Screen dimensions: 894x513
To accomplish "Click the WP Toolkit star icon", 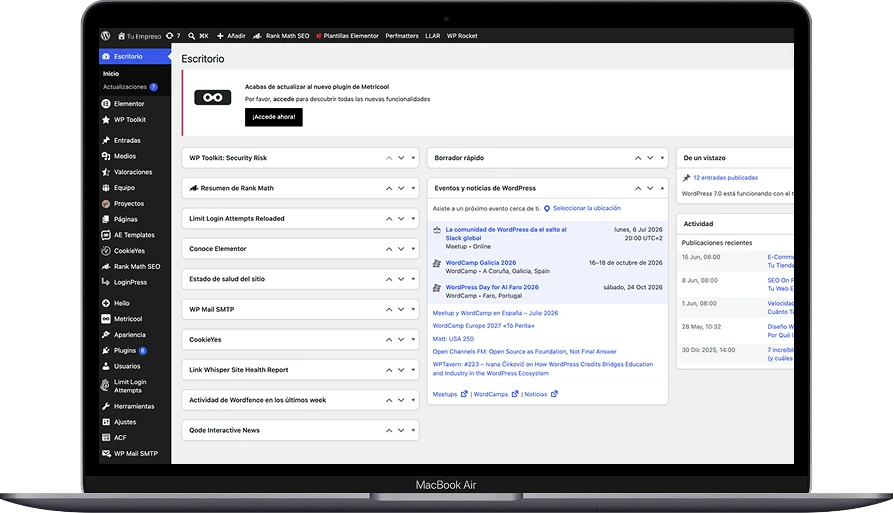I will [x=105, y=120].
